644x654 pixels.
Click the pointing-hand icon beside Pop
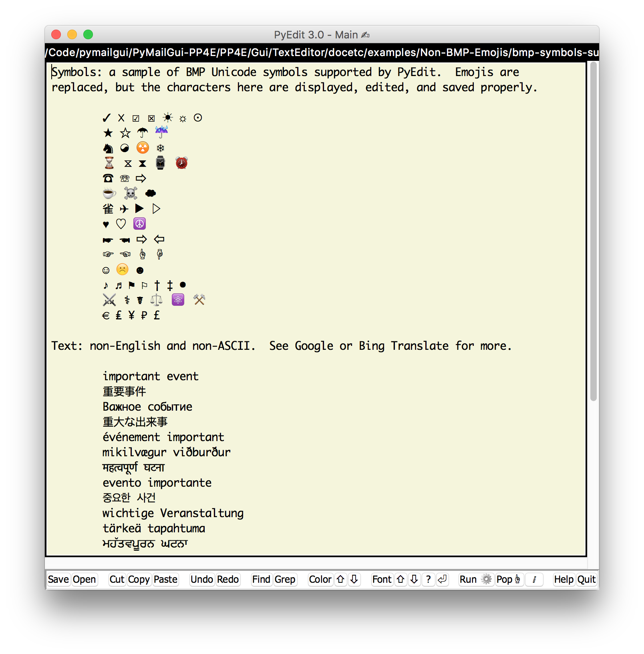click(x=518, y=579)
